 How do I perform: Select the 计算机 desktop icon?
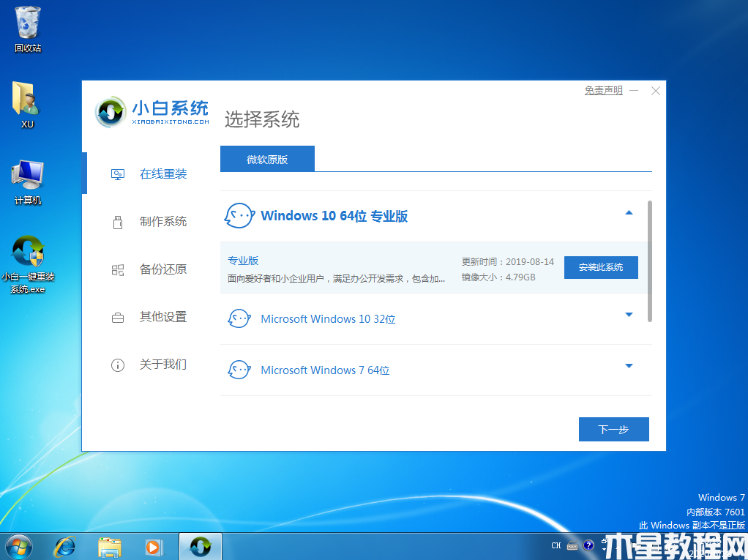click(x=28, y=183)
